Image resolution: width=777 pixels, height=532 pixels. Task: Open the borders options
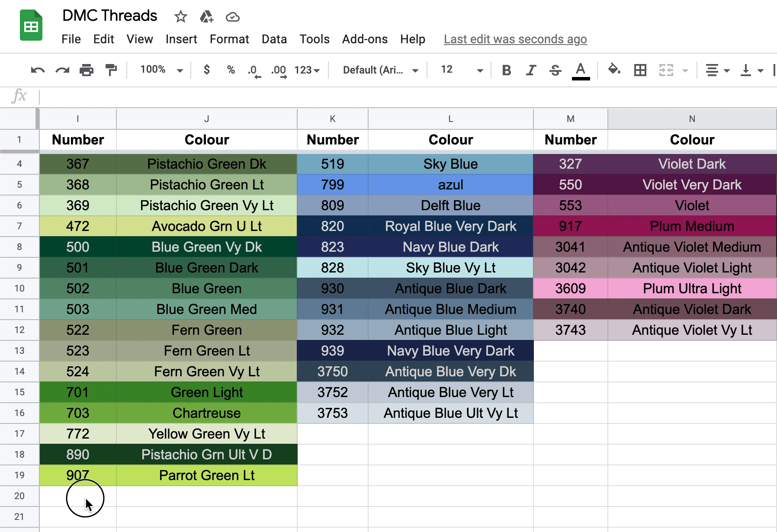(640, 70)
